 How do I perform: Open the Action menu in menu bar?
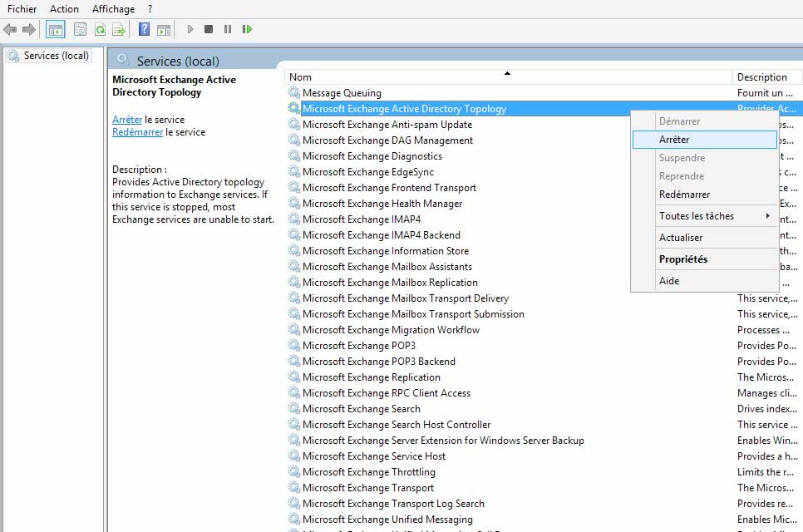click(64, 9)
